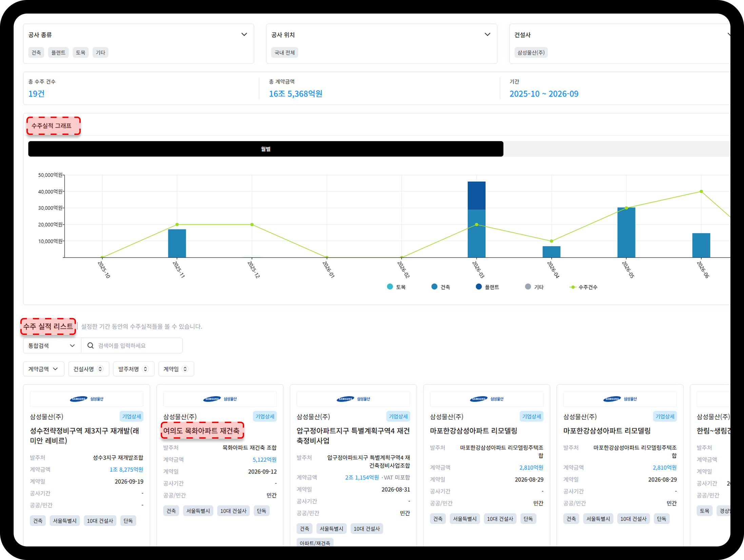
Task: Click the search magnifier icon
Action: tap(90, 345)
